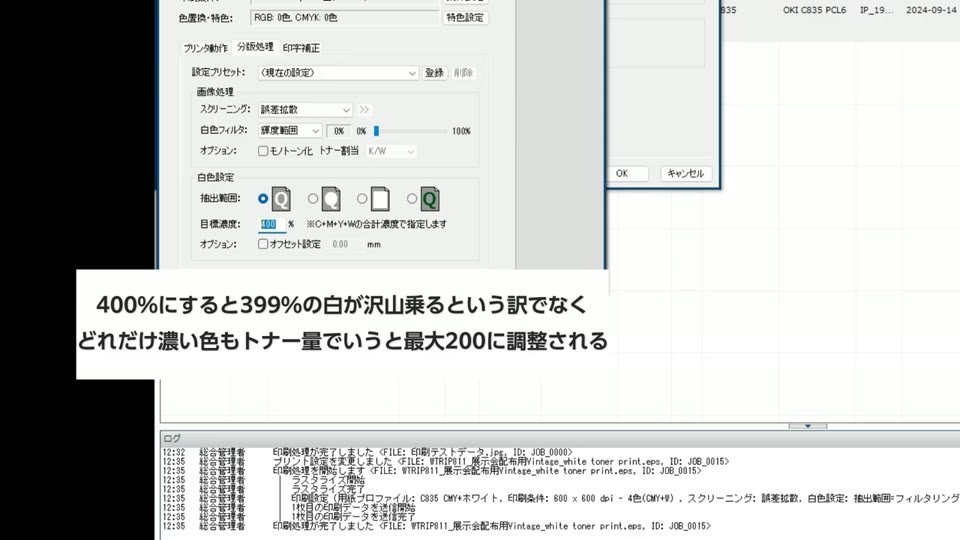The height and width of the screenshot is (540, 960).
Task: Open the 印字補正 tab
Action: [x=301, y=48]
